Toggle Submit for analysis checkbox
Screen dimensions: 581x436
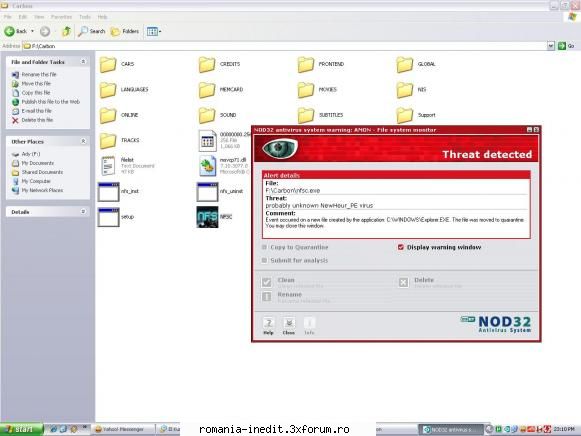click(264, 260)
